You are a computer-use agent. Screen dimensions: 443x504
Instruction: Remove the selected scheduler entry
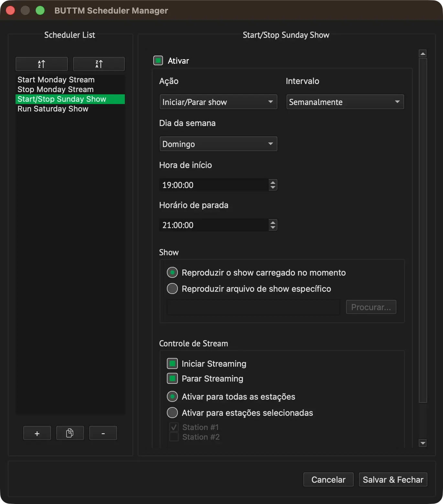[103, 433]
